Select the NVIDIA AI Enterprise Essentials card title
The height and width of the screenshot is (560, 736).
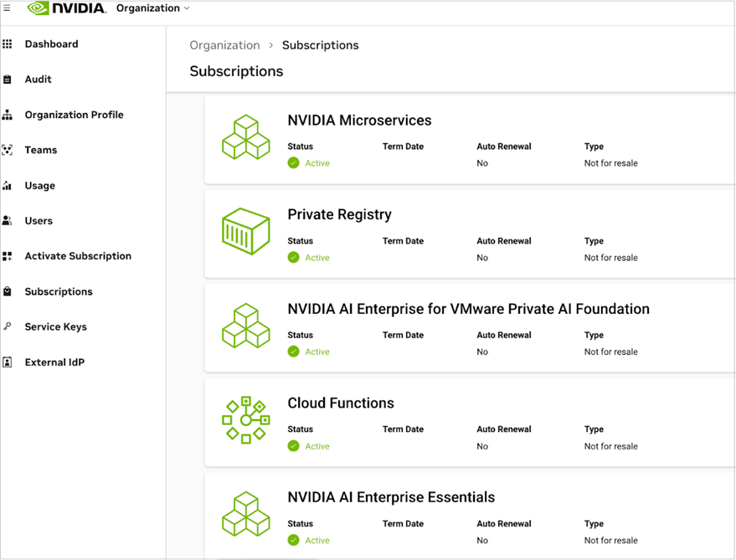tap(391, 497)
